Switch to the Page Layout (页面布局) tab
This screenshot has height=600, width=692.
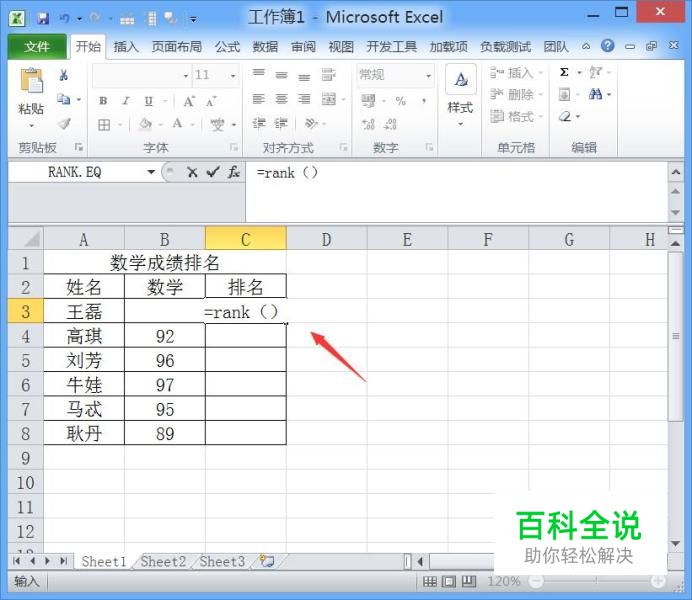tap(177, 46)
